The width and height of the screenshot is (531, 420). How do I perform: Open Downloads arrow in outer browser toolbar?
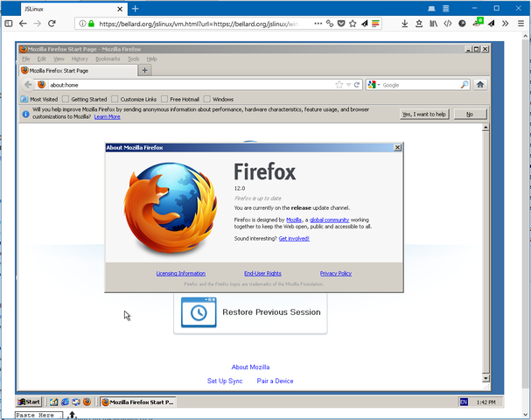(404, 24)
